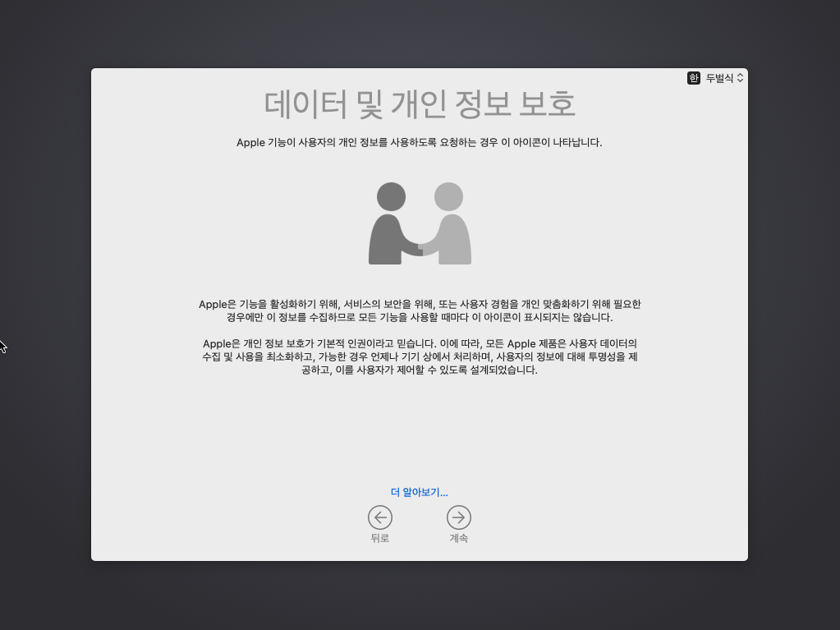Click the privacy handshake illustration
The height and width of the screenshot is (630, 840).
[x=420, y=223]
